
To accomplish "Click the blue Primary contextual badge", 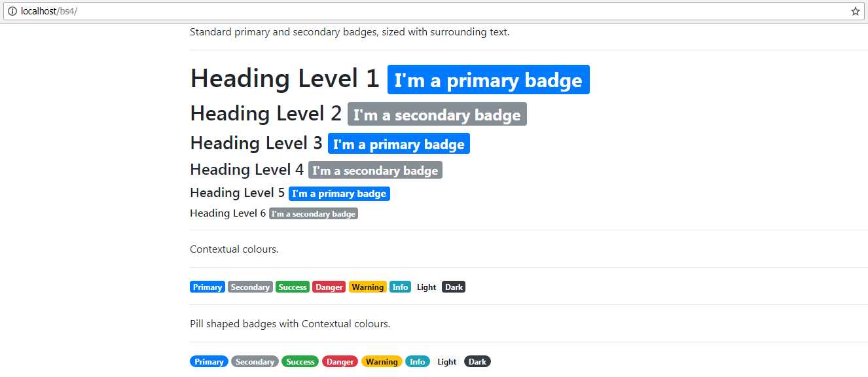I will pos(207,287).
